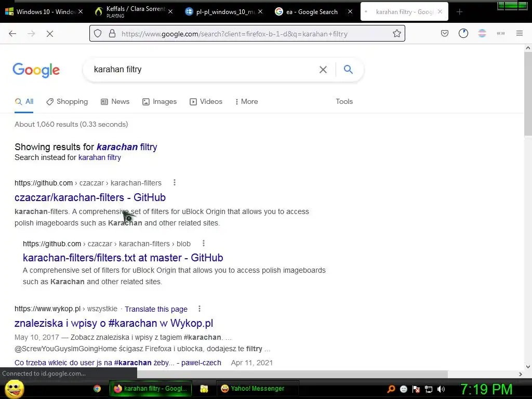
Task: Expand the More search categories menu
Action: click(246, 101)
